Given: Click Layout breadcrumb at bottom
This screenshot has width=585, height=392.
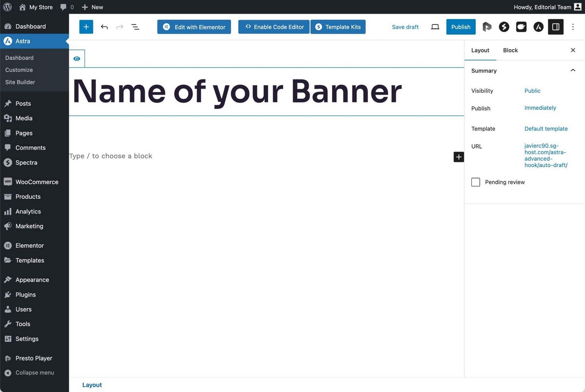Looking at the screenshot, I should pyautogui.click(x=92, y=385).
